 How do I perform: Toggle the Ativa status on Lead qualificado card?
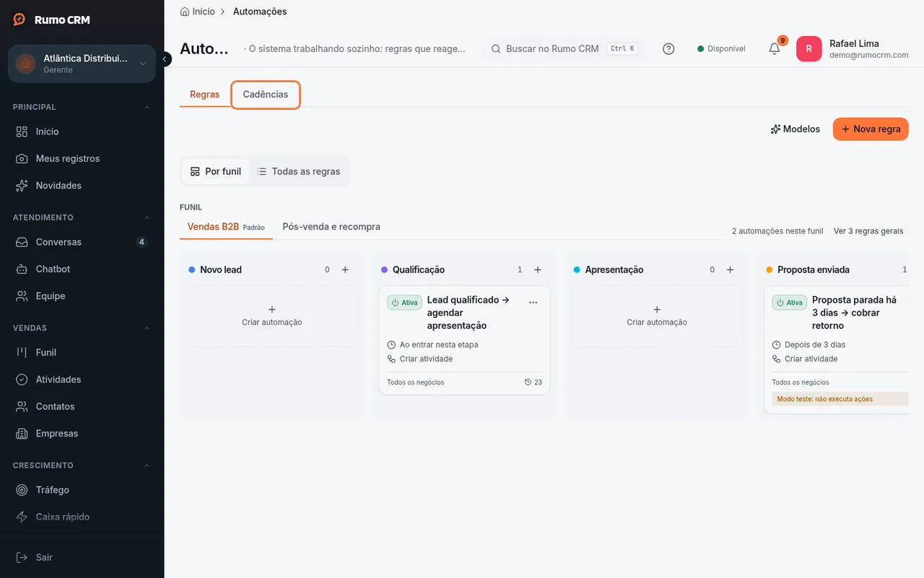point(404,303)
